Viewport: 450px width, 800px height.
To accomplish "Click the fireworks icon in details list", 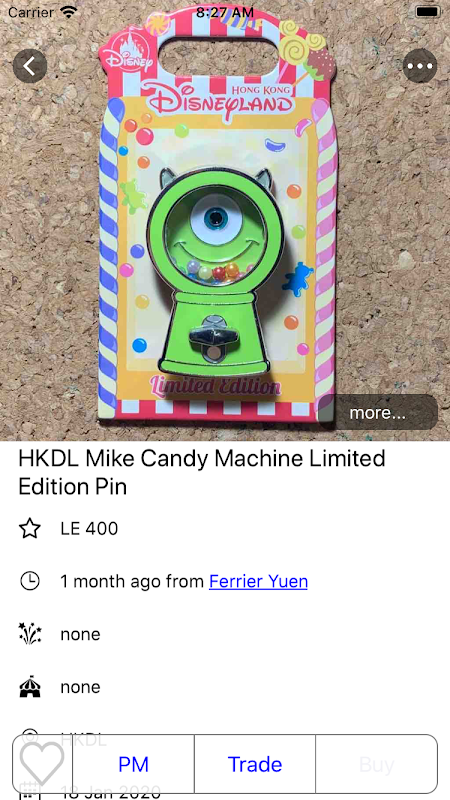I will pos(30,634).
